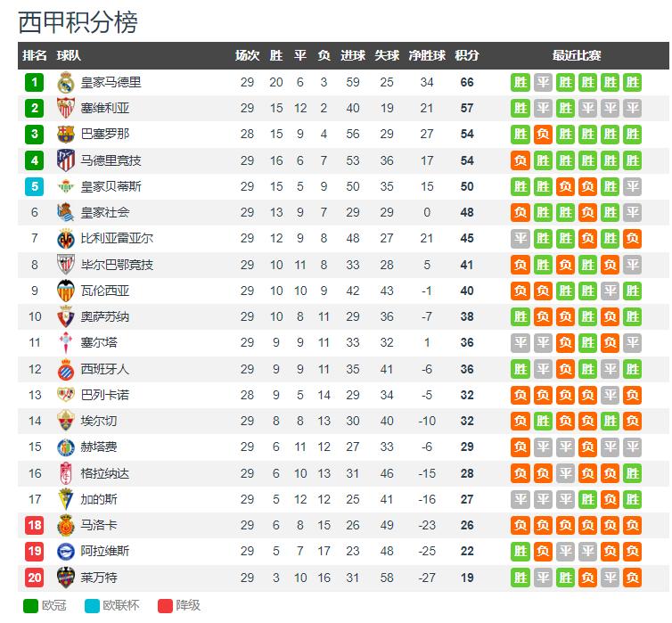Screen dimensions: 672x623
Task: Click the Sevilla team crest icon
Action: coord(64,109)
